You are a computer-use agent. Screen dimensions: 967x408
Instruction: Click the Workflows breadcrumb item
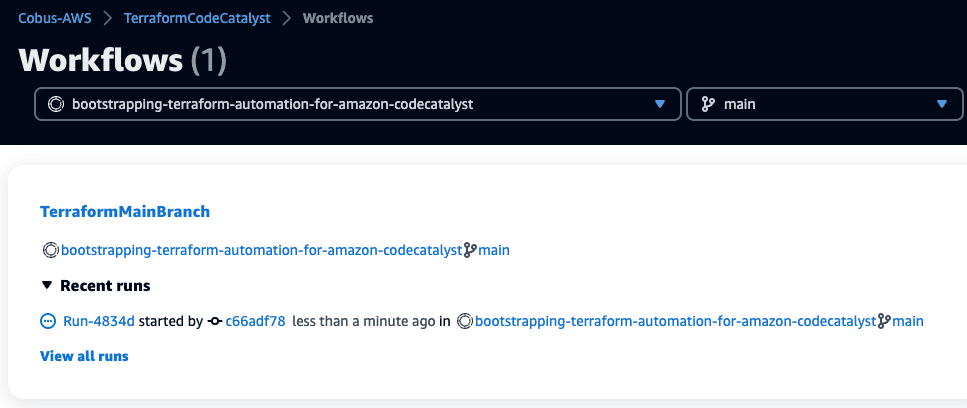pyautogui.click(x=338, y=18)
